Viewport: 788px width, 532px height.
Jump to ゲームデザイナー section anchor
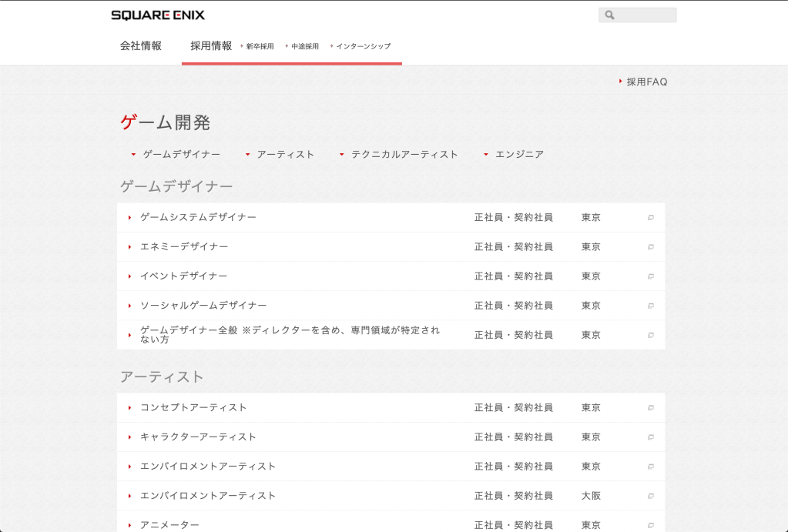181,155
